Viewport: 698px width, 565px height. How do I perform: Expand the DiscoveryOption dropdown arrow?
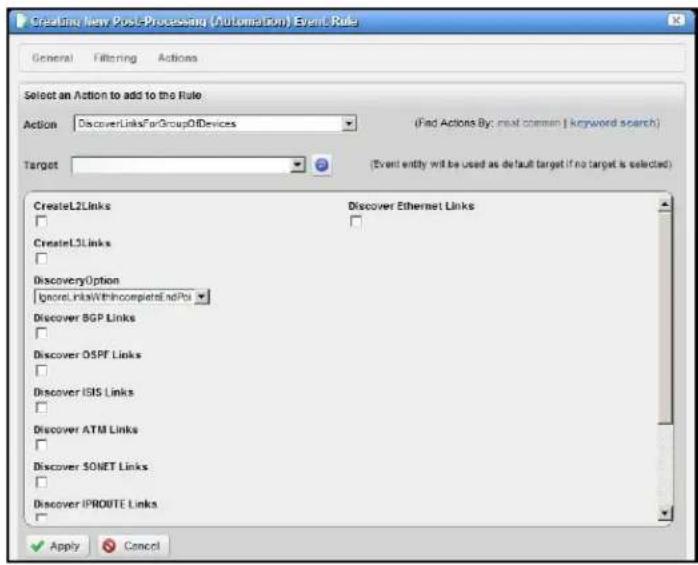[x=202, y=297]
